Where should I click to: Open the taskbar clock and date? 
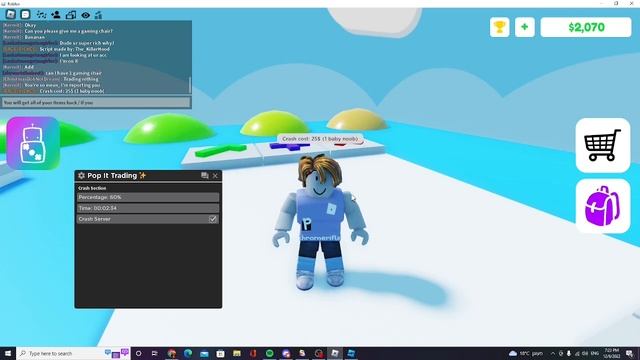click(611, 353)
